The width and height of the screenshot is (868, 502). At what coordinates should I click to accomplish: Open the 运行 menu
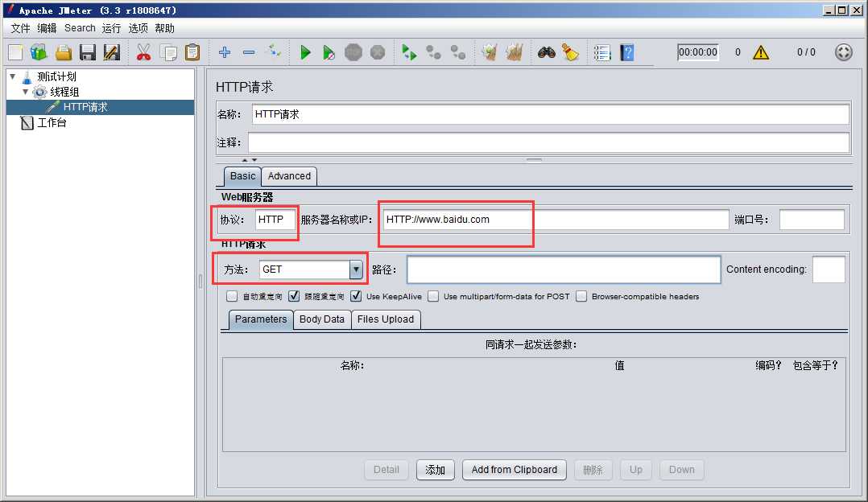[111, 28]
